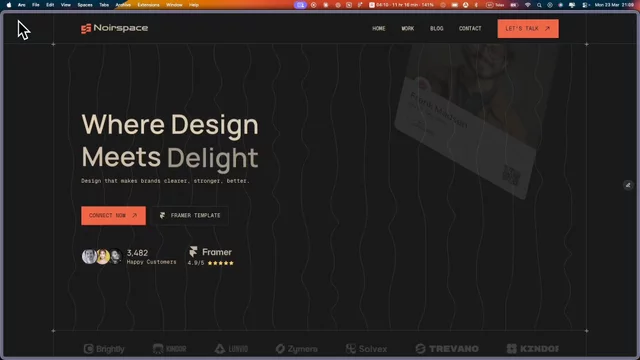The image size is (640, 360).
Task: Open the Apple menu
Action: [9, 5]
